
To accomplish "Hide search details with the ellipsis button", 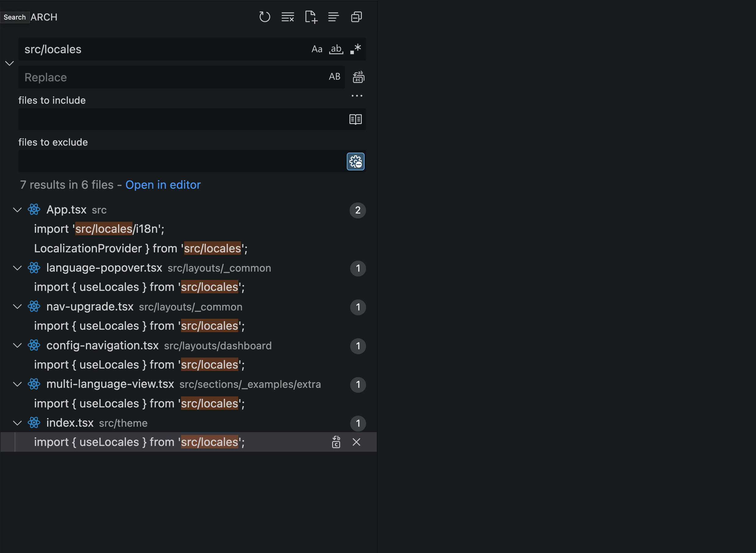I will coord(357,96).
